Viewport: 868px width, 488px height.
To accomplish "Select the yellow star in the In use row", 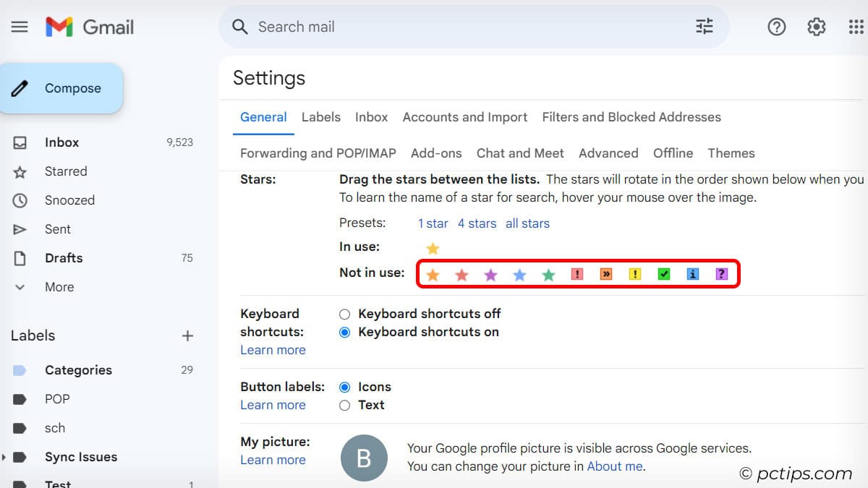I will point(433,248).
